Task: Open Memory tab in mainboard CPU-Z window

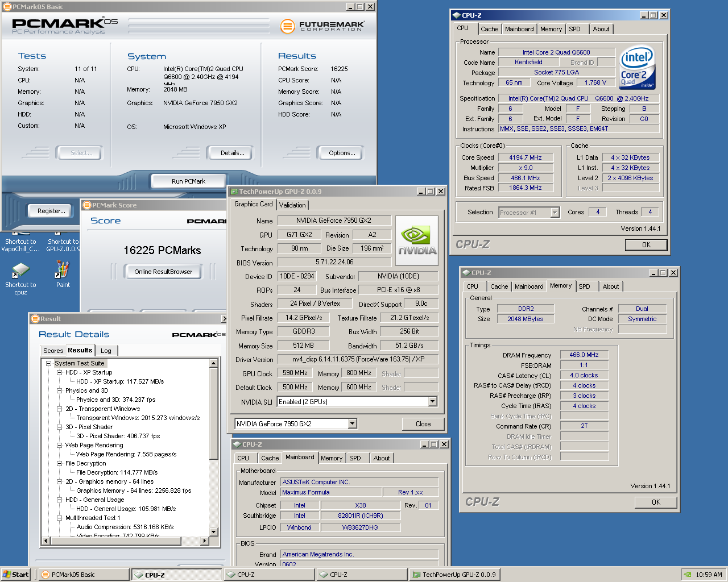Action: pyautogui.click(x=332, y=458)
